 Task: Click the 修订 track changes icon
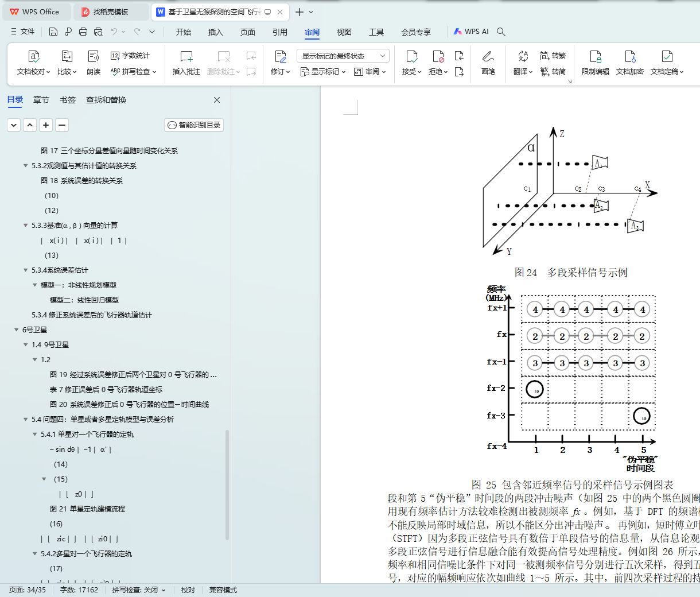click(280, 56)
